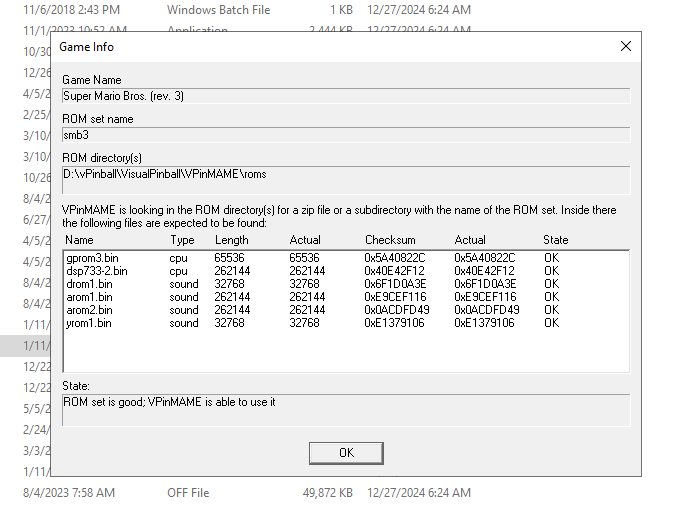
Task: Click the State field saying ROM set is good
Action: click(346, 410)
